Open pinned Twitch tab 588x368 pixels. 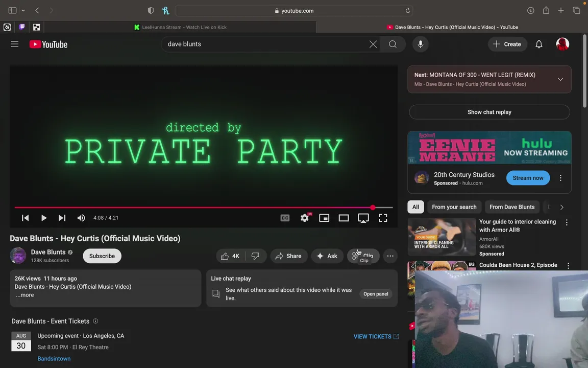tap(22, 27)
